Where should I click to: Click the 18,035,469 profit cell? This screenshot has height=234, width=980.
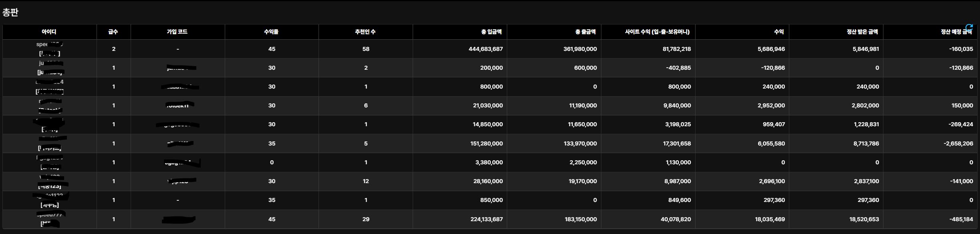click(x=770, y=219)
